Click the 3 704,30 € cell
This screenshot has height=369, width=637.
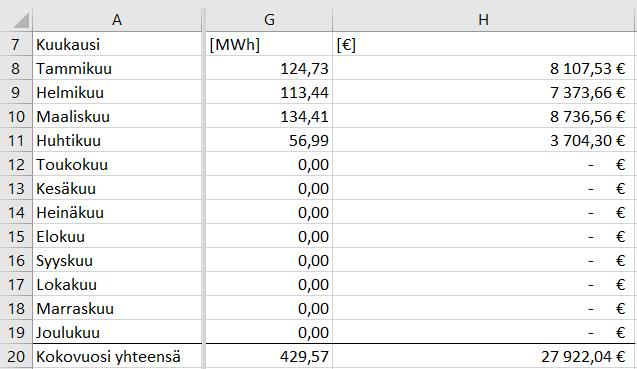point(483,140)
